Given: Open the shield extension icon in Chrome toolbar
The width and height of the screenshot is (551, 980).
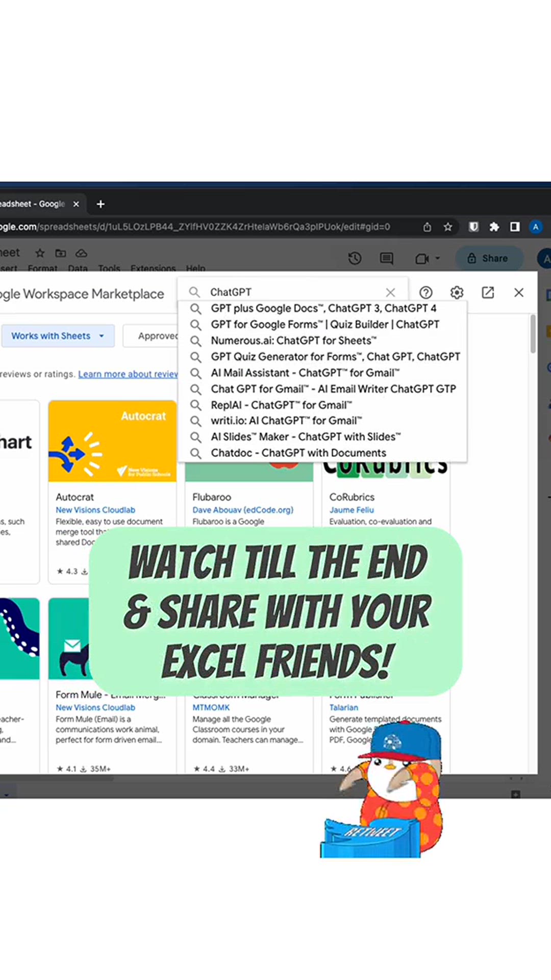Looking at the screenshot, I should coord(473,227).
